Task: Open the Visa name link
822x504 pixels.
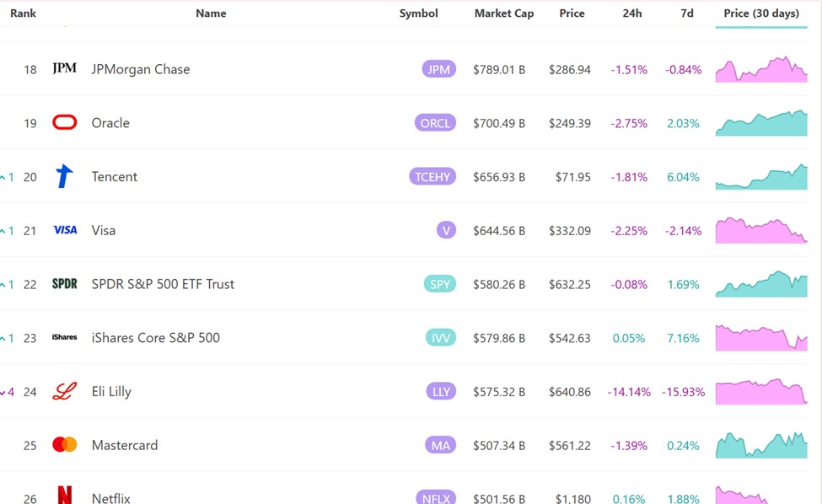Action: click(103, 230)
